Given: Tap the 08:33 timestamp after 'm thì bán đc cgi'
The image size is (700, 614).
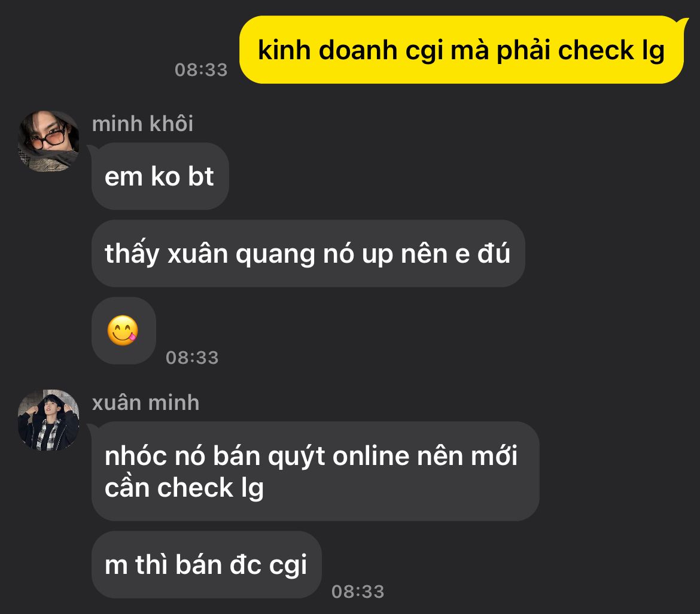Looking at the screenshot, I should pos(358,591).
